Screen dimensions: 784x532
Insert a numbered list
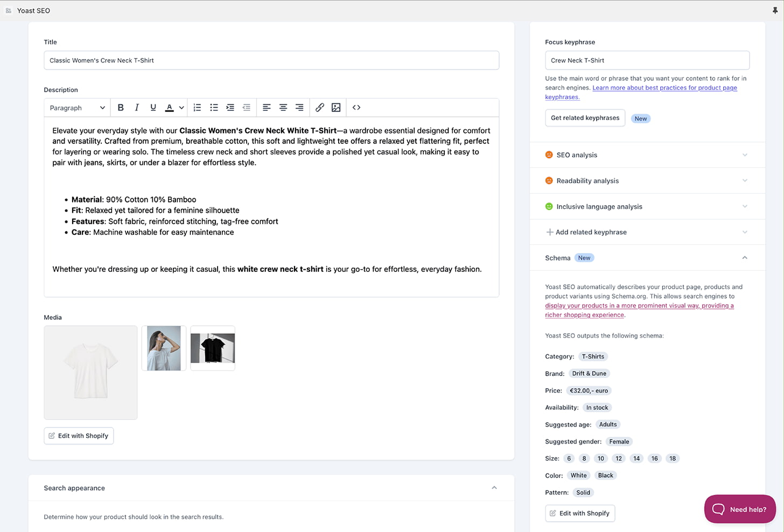pyautogui.click(x=197, y=108)
